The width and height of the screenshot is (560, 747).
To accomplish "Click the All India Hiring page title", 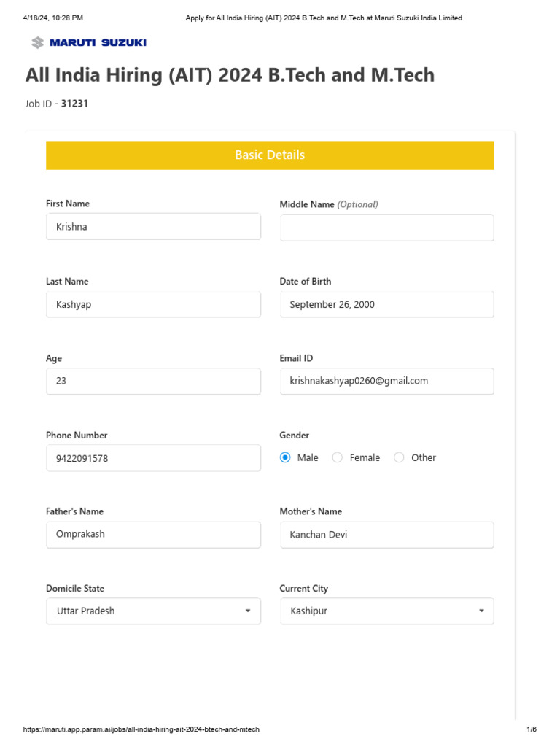I will tap(230, 75).
